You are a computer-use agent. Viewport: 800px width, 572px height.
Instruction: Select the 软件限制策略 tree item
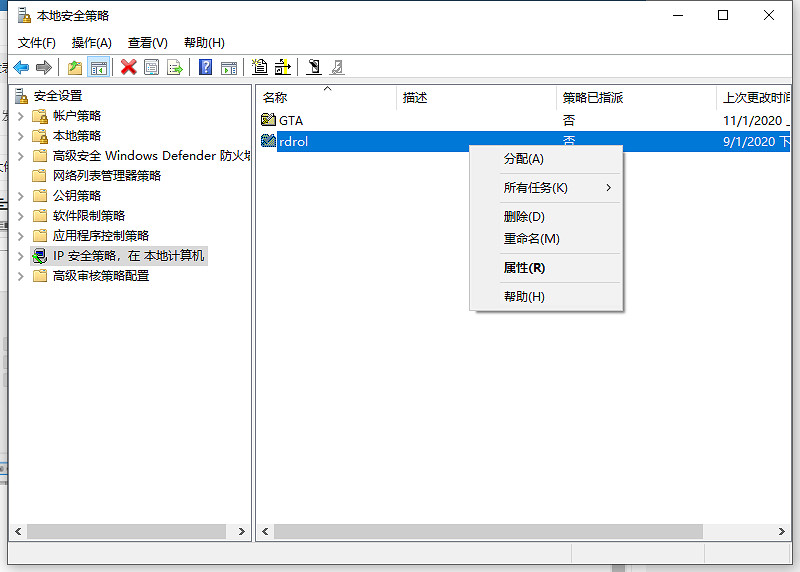pos(89,216)
